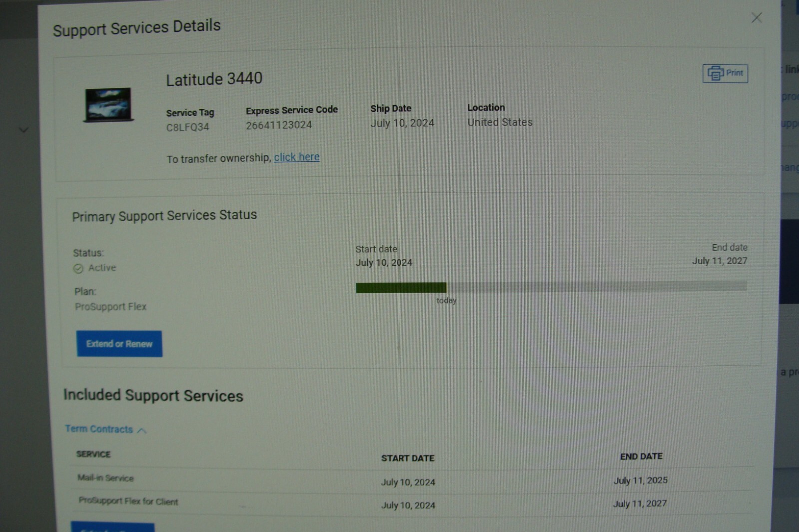Click the end date July 11, 2027 above bar
The image size is (799, 532).
click(720, 261)
